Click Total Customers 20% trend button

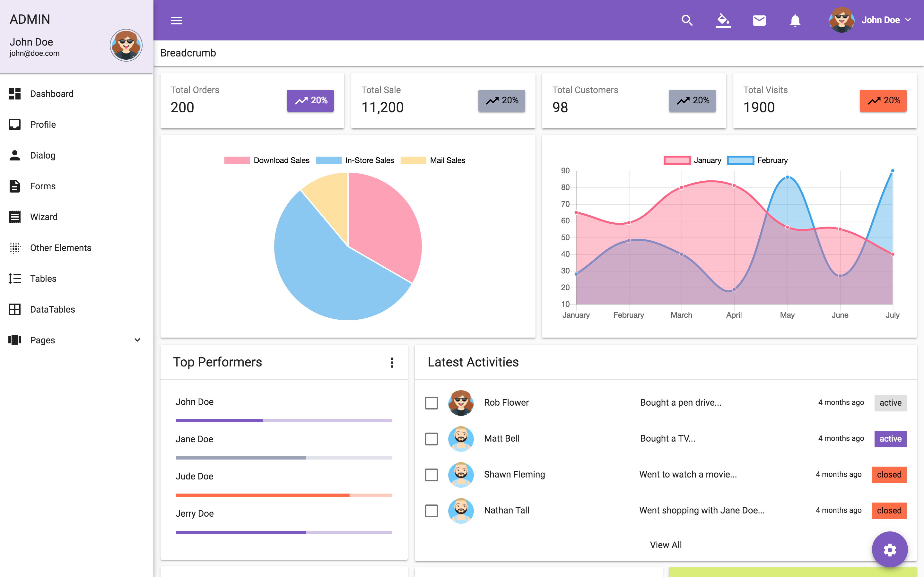click(692, 101)
